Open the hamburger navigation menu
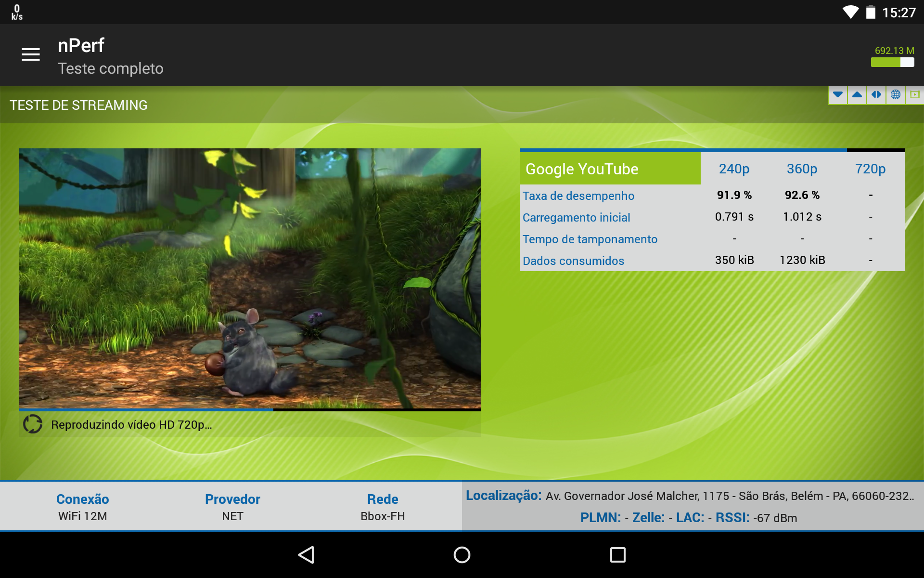924x578 pixels. pyautogui.click(x=31, y=54)
